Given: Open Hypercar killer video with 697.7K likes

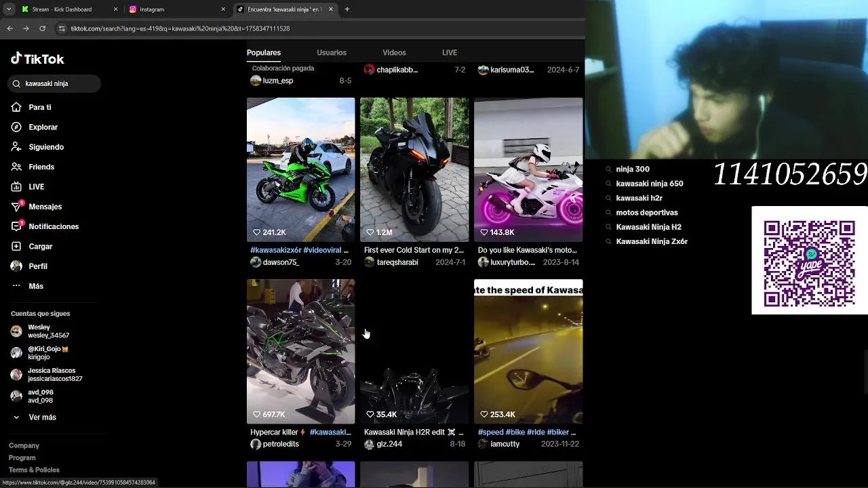Looking at the screenshot, I should [300, 351].
